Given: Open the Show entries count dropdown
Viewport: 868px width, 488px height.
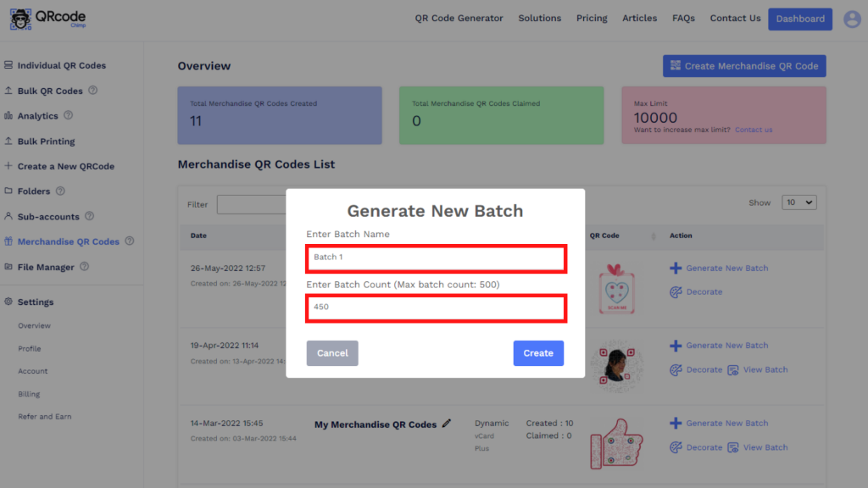Looking at the screenshot, I should coord(798,202).
